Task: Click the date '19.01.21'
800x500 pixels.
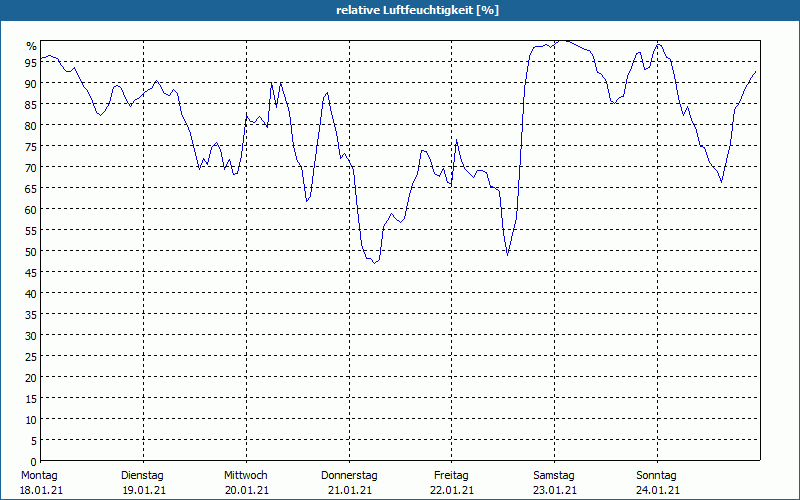Action: 144,491
